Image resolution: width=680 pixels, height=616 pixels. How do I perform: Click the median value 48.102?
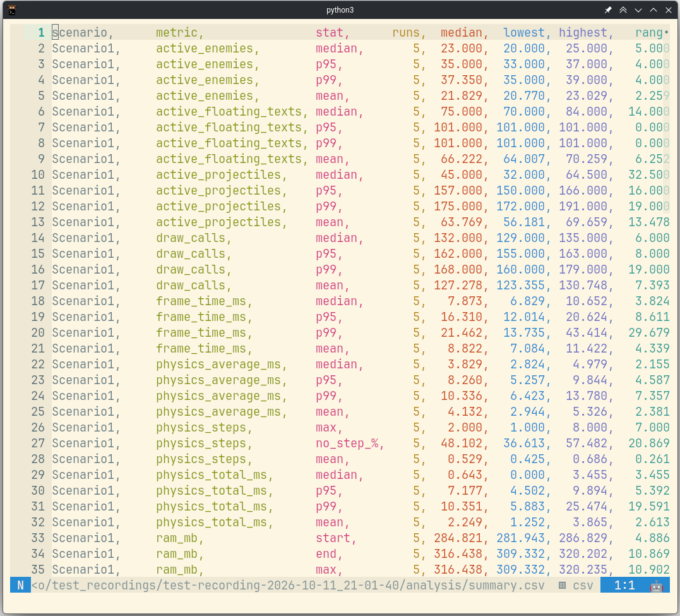[462, 444]
